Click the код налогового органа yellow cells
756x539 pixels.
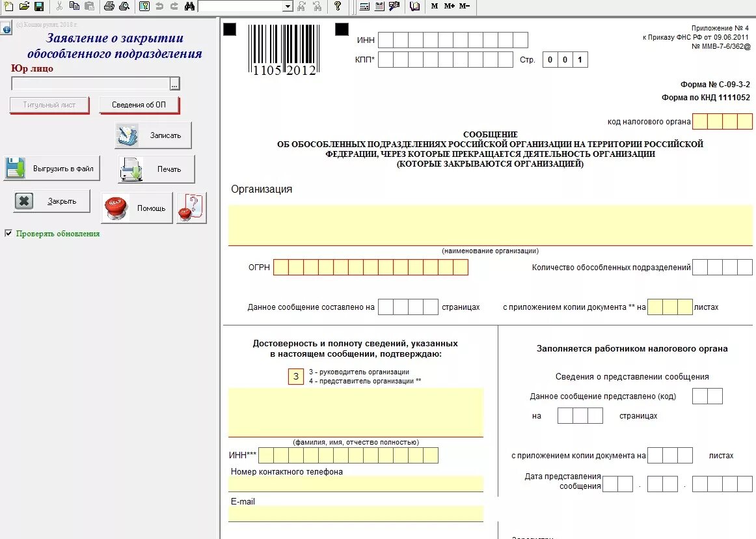pyautogui.click(x=722, y=122)
